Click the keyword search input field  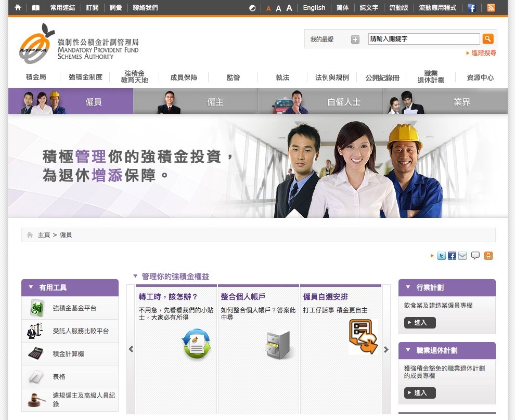pos(423,39)
